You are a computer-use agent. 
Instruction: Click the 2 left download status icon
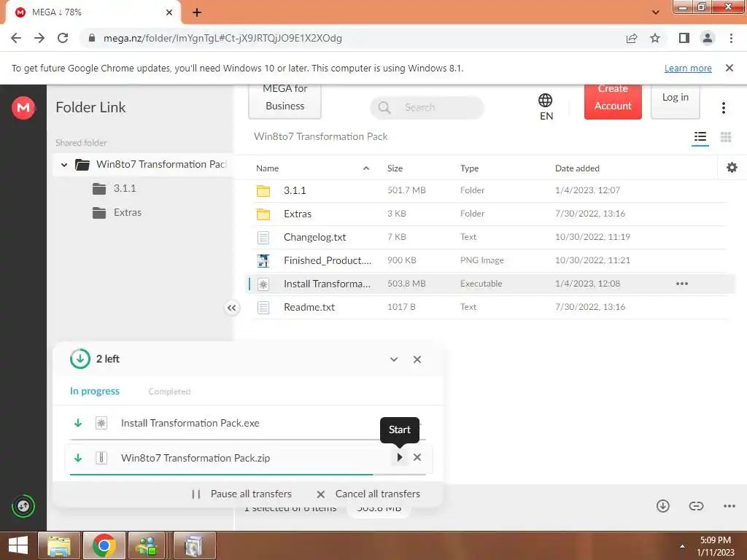click(x=80, y=359)
